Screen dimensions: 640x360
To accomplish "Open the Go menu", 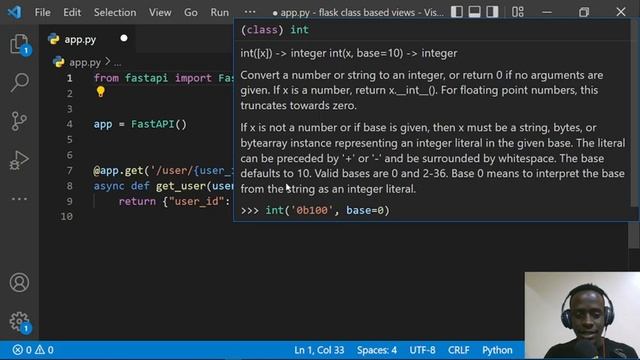I will 191,12.
